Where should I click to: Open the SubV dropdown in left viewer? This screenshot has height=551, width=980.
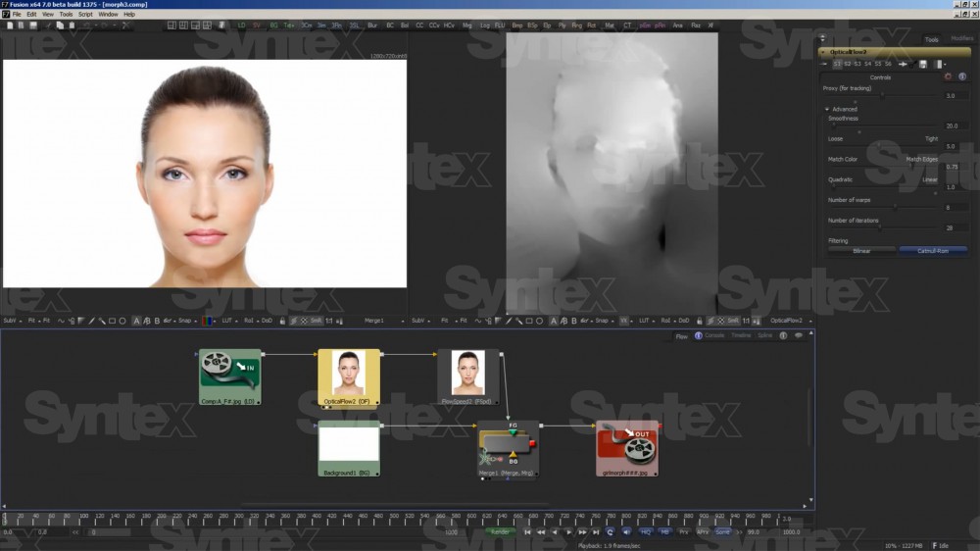(x=11, y=321)
